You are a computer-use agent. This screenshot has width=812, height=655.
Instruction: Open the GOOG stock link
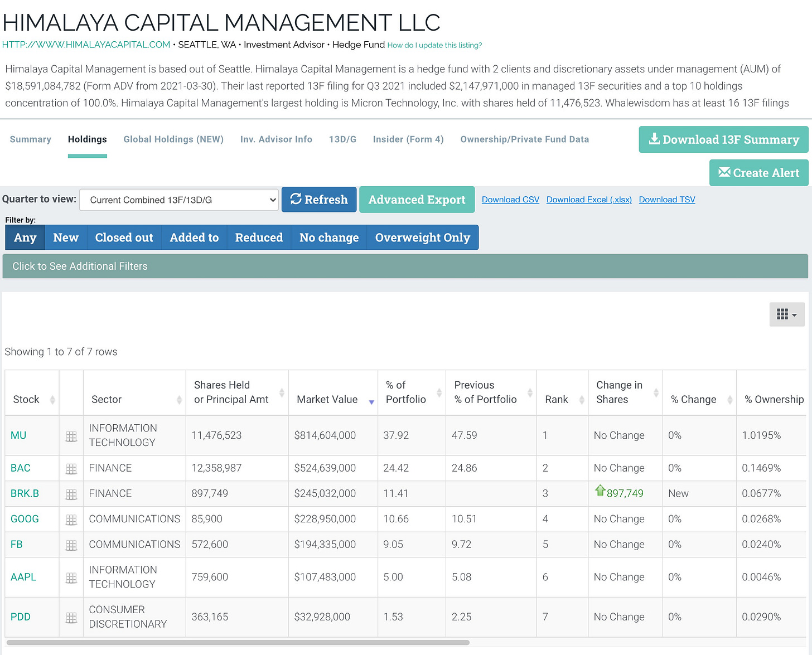coord(25,519)
